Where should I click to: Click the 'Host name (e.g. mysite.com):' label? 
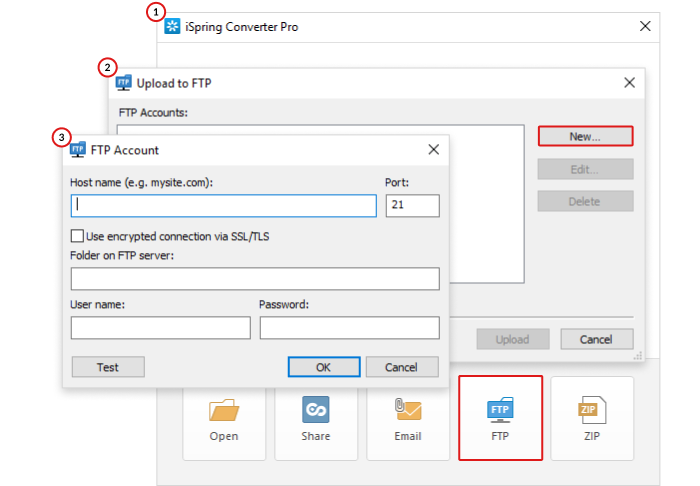[142, 183]
